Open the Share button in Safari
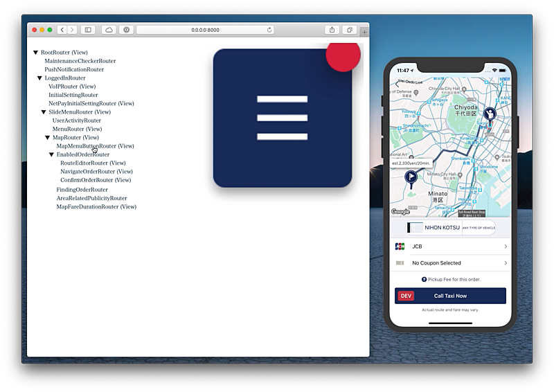The height and width of the screenshot is (392, 554). click(332, 30)
